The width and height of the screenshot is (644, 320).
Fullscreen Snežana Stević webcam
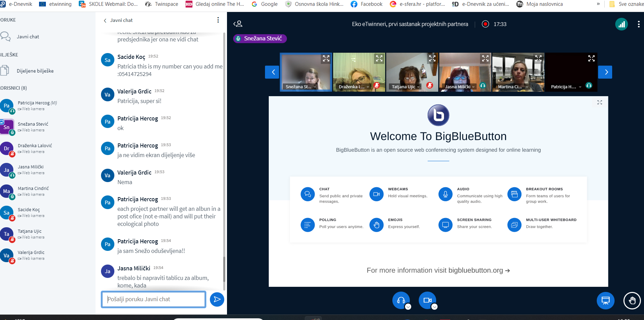pos(326,59)
